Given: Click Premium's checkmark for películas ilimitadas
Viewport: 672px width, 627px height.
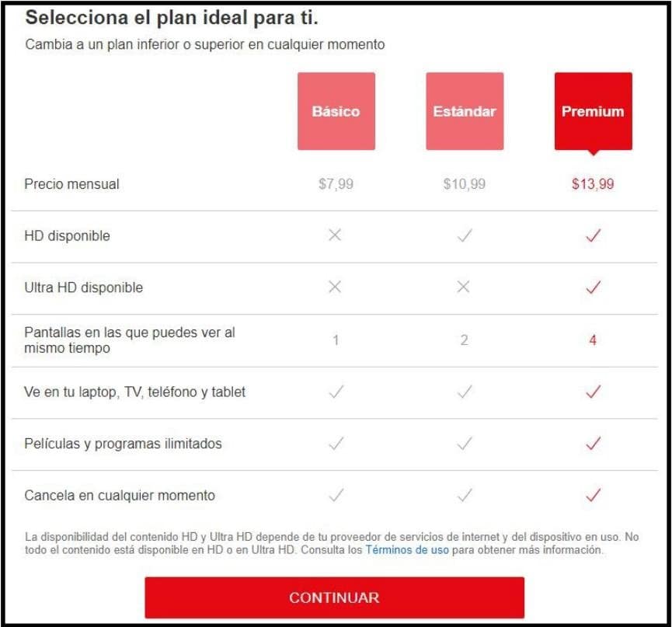Looking at the screenshot, I should click(593, 444).
